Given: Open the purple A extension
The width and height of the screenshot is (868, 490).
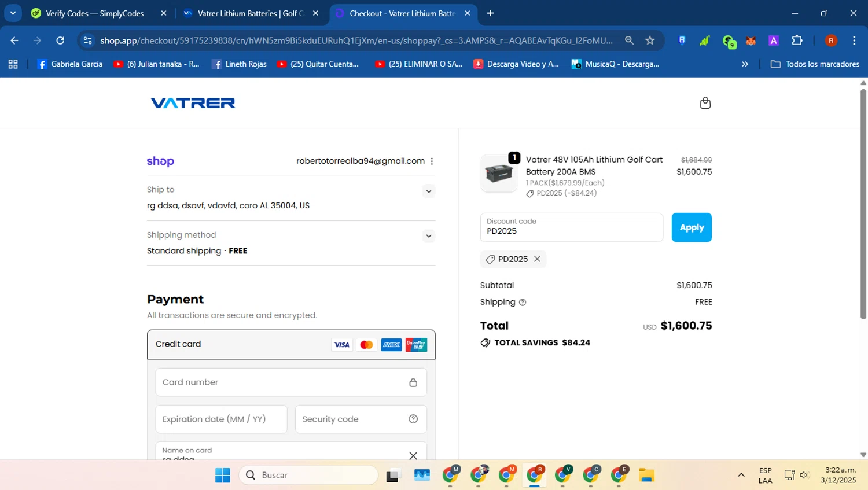Looking at the screenshot, I should [774, 40].
